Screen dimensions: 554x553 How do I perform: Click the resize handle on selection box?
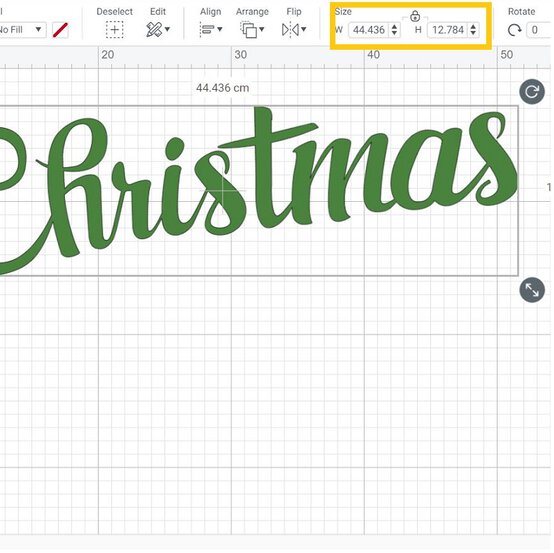[x=532, y=290]
